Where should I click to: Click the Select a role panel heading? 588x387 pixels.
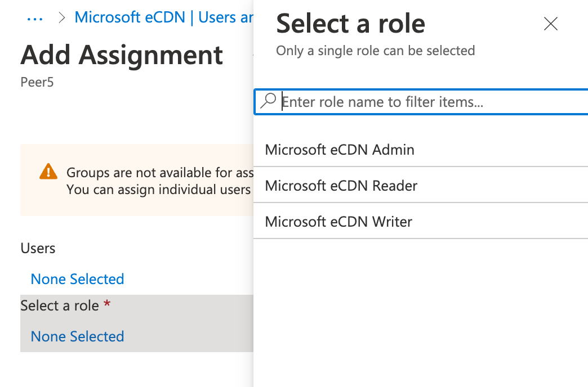point(350,24)
